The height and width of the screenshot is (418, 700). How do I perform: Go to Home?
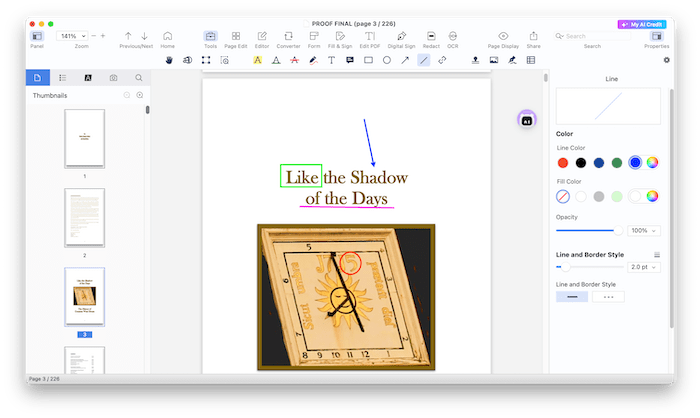tap(167, 39)
